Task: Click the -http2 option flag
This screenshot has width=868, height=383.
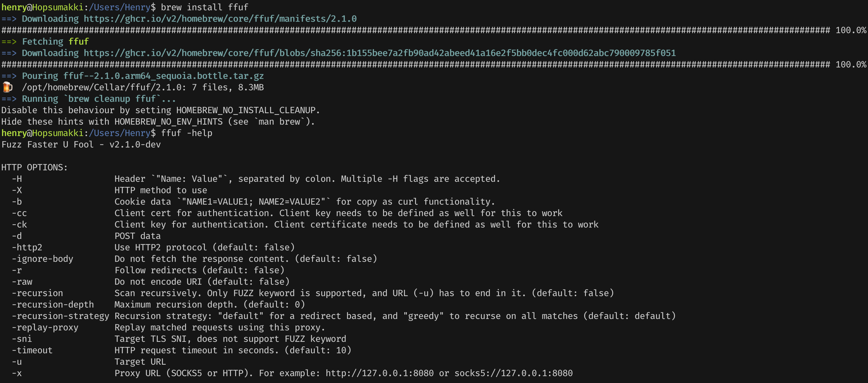Action: pos(27,247)
